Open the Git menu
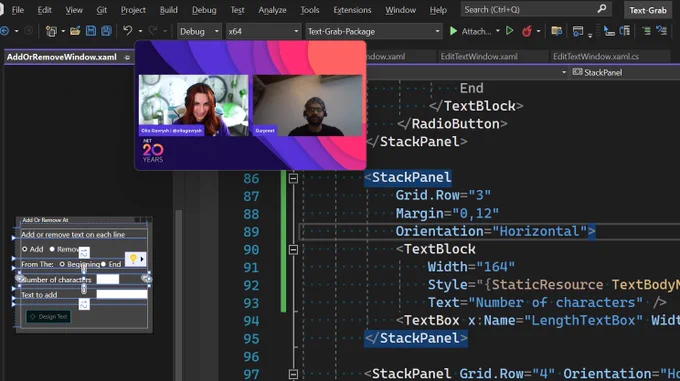The height and width of the screenshot is (381, 680). point(101,10)
